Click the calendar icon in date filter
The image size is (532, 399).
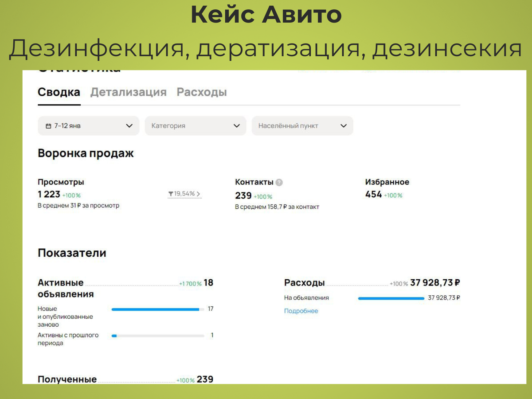(x=48, y=126)
